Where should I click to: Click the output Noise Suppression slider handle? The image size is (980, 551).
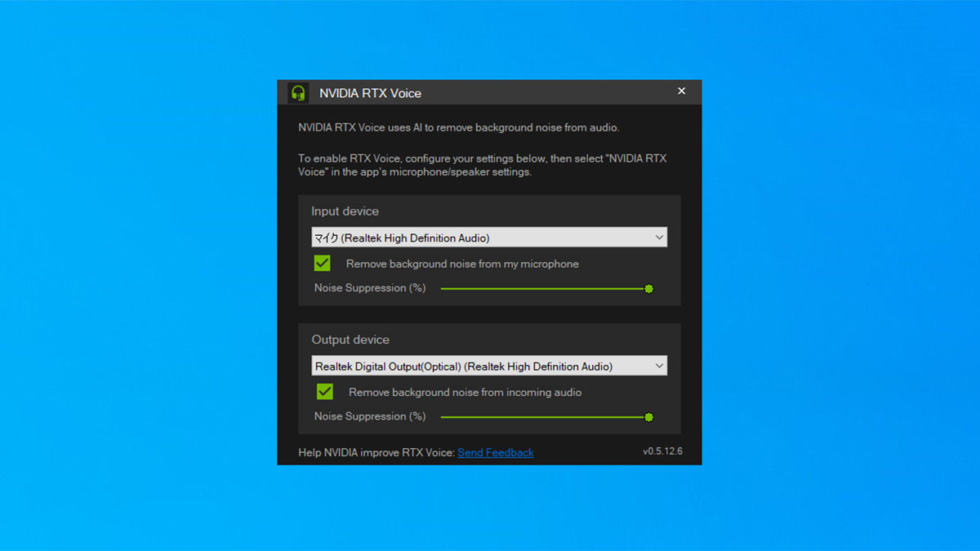(649, 417)
